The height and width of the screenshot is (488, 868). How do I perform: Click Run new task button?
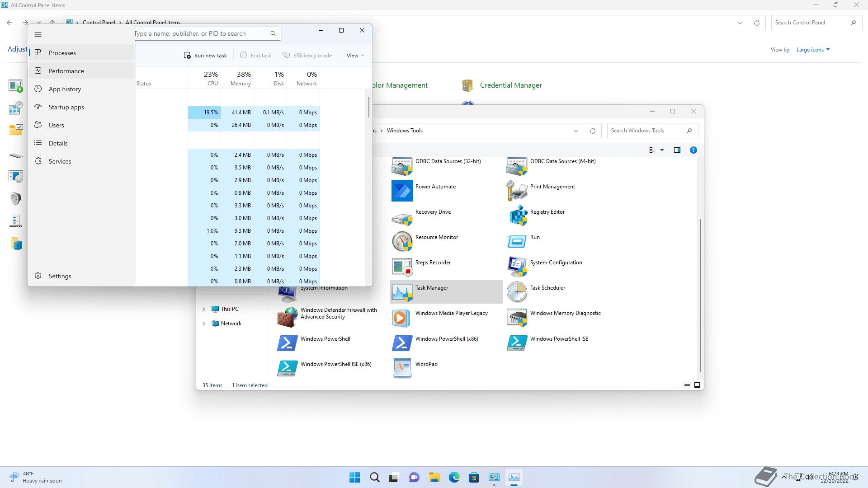click(205, 56)
